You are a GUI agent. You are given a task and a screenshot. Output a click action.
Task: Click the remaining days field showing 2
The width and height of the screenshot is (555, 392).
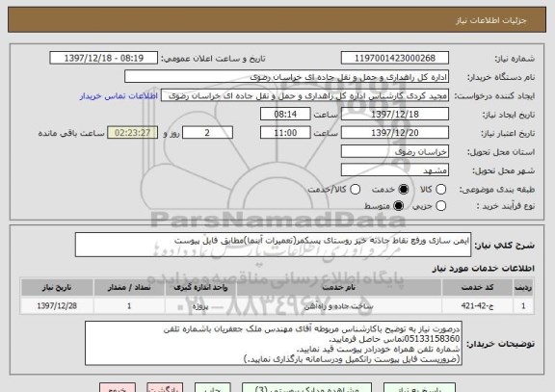(207, 133)
